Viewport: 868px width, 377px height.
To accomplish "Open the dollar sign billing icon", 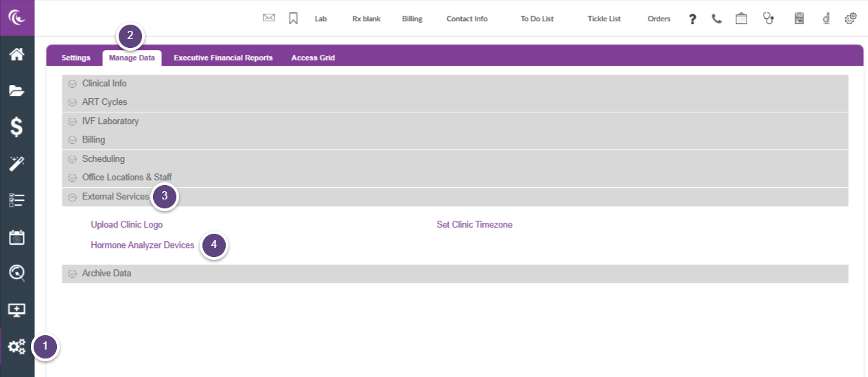I will click(x=16, y=127).
